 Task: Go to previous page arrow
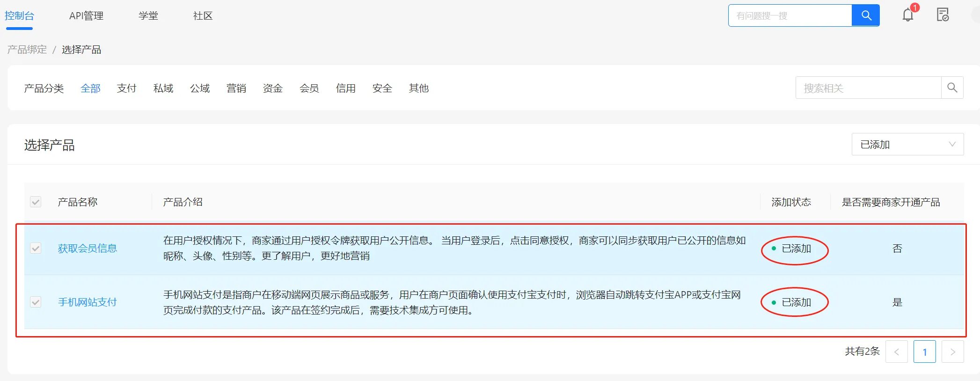(896, 352)
